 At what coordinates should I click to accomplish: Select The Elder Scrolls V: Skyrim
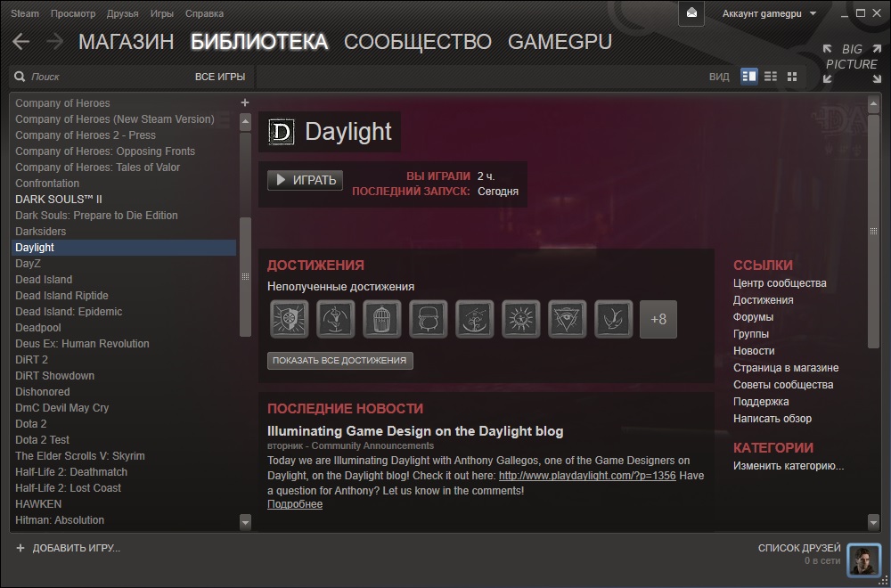coord(123,456)
